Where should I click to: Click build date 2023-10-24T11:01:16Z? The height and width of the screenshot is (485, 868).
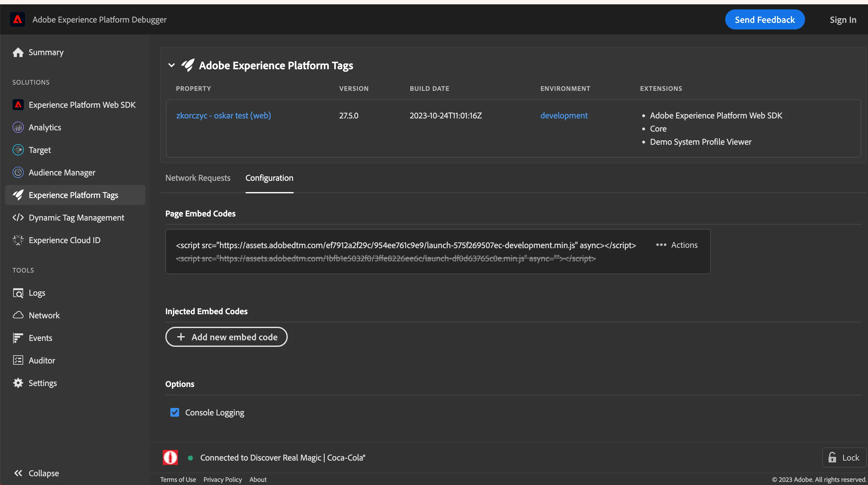[446, 116]
